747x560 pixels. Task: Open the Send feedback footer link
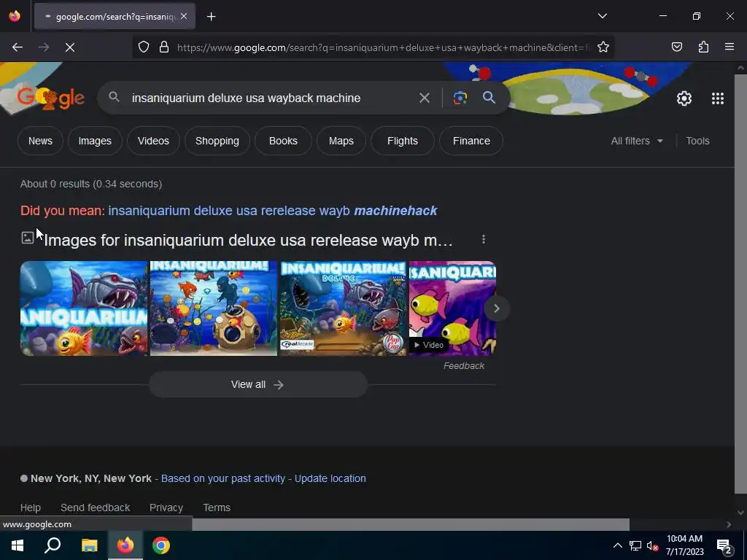tap(96, 507)
